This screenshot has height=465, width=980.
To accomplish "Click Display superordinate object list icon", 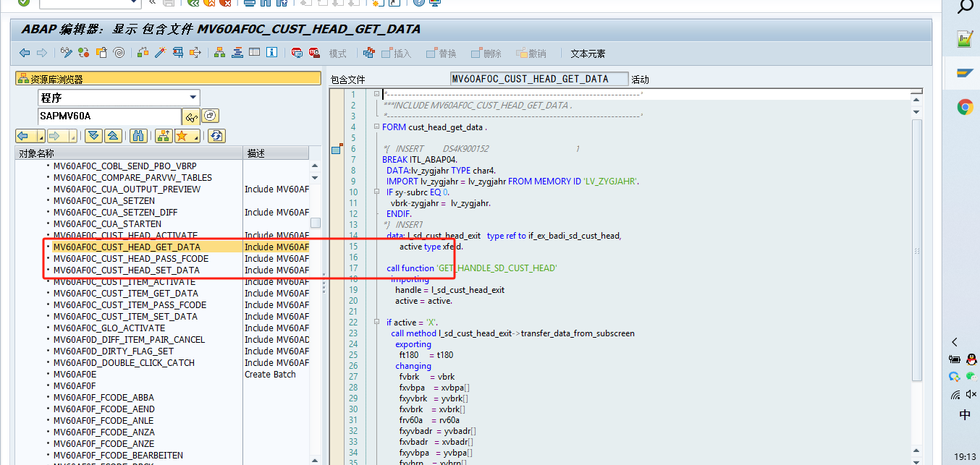I will (x=163, y=136).
